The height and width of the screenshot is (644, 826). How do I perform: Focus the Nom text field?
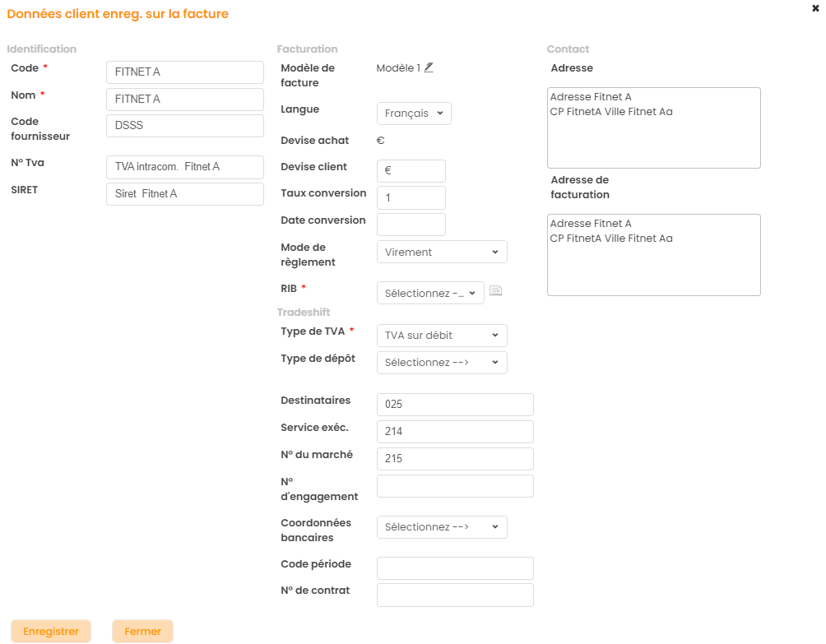point(185,100)
